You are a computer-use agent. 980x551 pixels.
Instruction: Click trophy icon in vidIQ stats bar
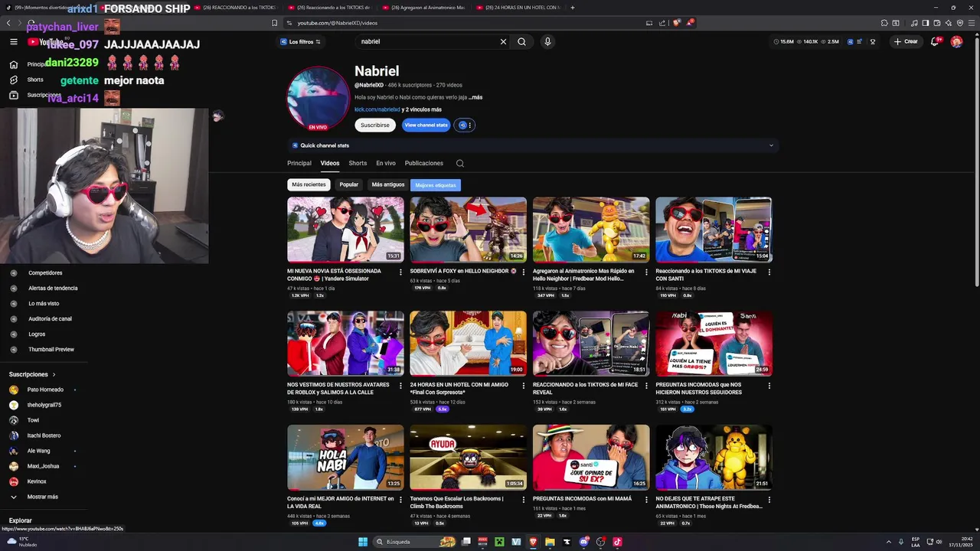click(873, 41)
